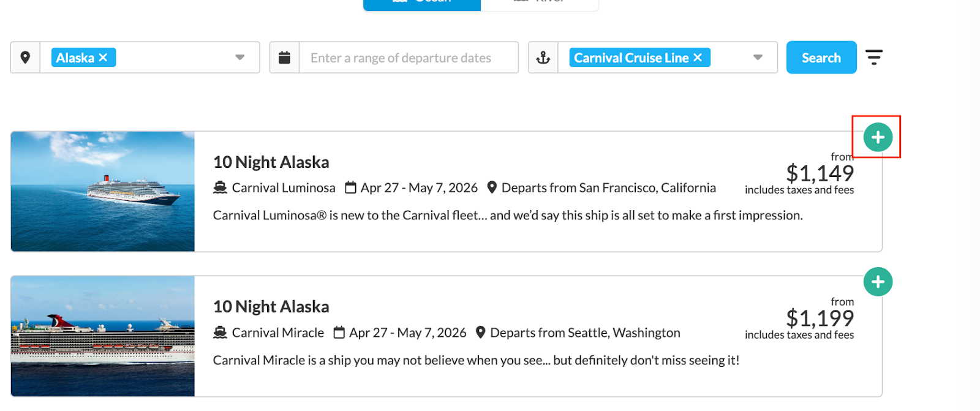Screen dimensions: 980x411
Task: Open the Carnival Luminosa ship photo
Action: [x=103, y=191]
